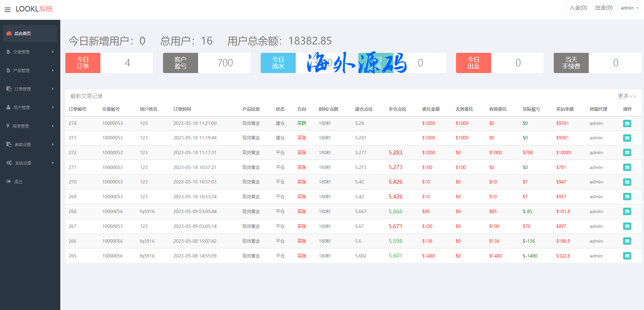
Task: Open details icon for order 265
Action: (627, 256)
